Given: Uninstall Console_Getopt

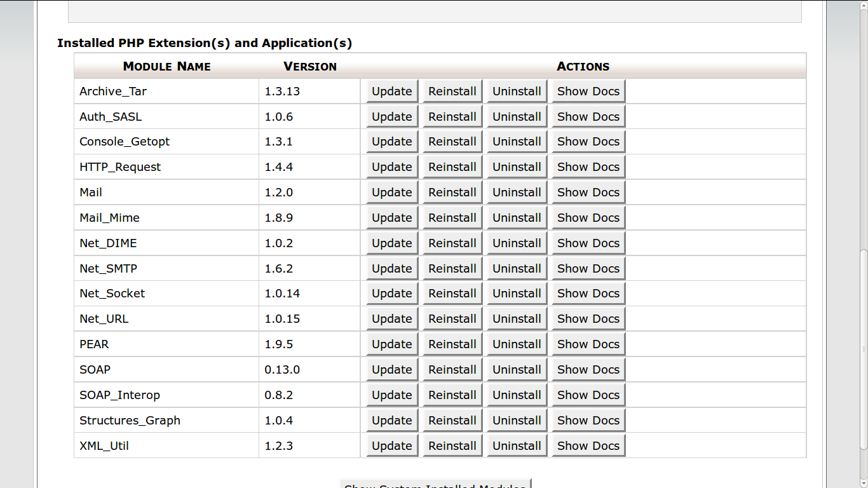Looking at the screenshot, I should point(517,142).
